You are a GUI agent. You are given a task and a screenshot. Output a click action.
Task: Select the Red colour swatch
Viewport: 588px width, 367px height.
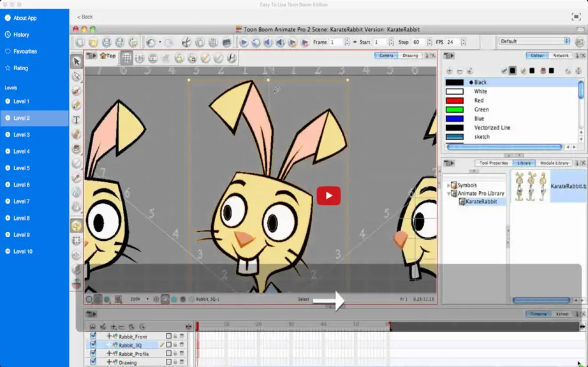(x=454, y=101)
